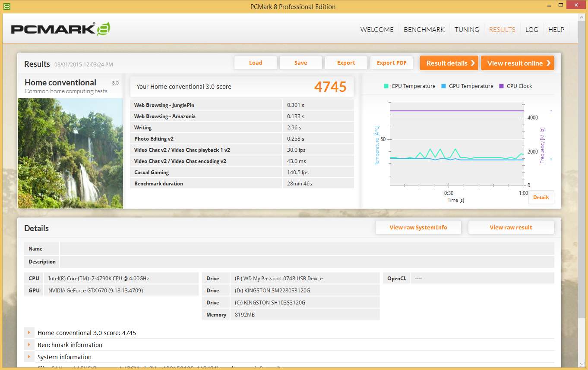The image size is (588, 370).
Task: Click the Name input field
Action: pyautogui.click(x=307, y=249)
